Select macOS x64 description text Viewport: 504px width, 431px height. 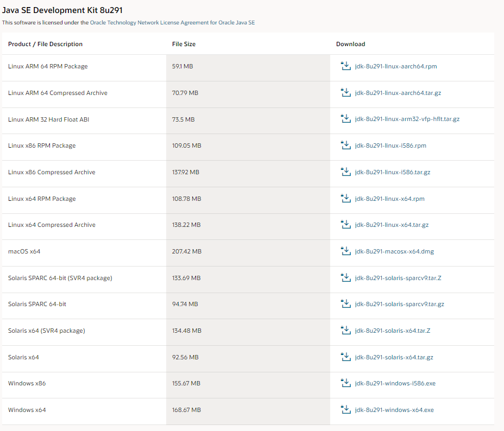click(x=24, y=251)
